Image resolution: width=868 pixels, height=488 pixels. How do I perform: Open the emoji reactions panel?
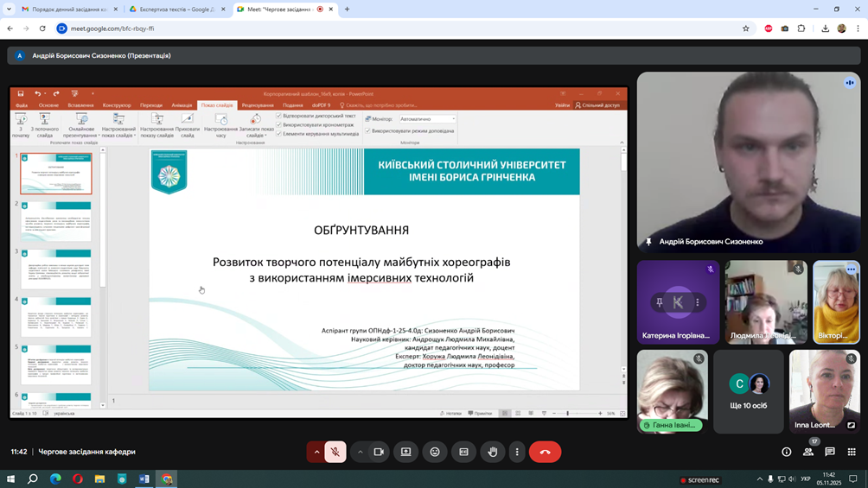(435, 452)
